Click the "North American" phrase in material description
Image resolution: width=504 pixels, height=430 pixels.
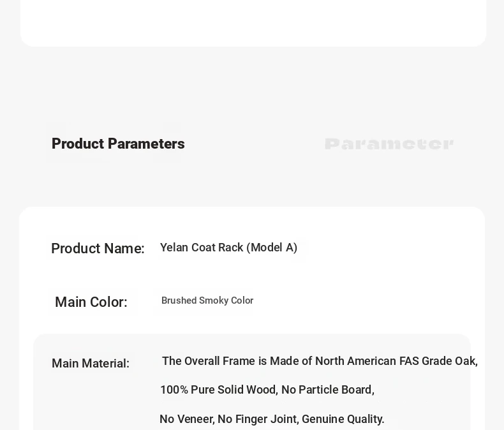pos(355,361)
